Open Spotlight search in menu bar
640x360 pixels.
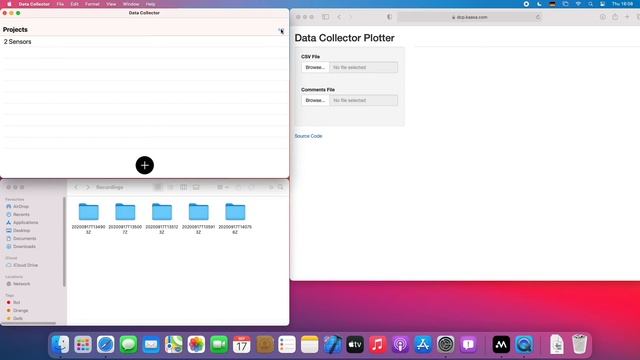click(x=590, y=4)
